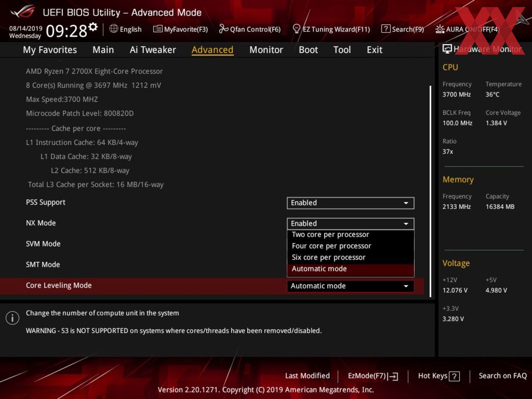Screen dimensions: 532x399
Task: Select the PSS Support setting label
Action: click(x=45, y=202)
